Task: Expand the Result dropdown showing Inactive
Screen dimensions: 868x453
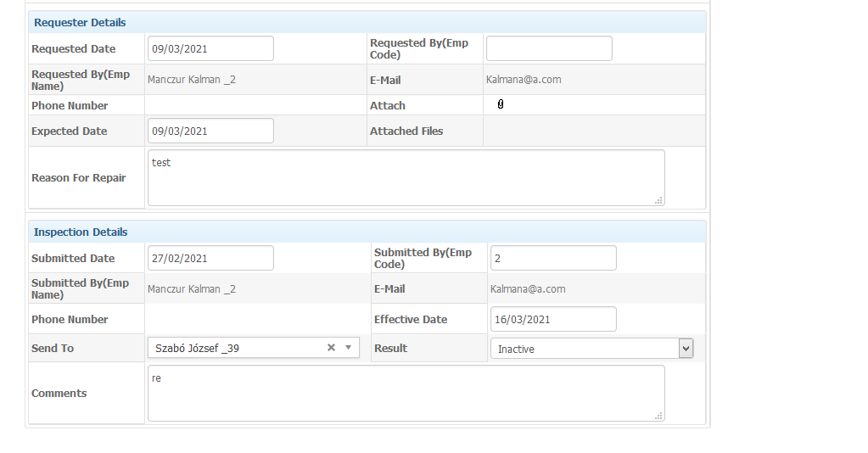Action: pyautogui.click(x=591, y=349)
